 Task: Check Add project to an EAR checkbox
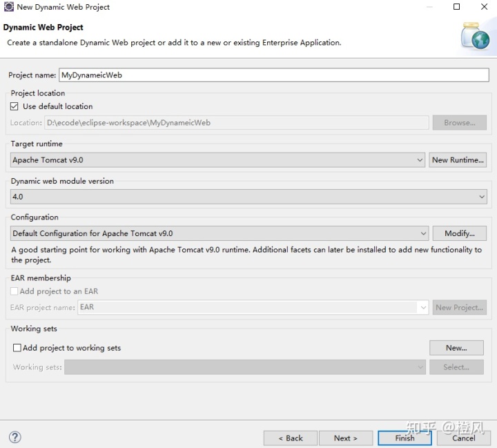click(14, 291)
